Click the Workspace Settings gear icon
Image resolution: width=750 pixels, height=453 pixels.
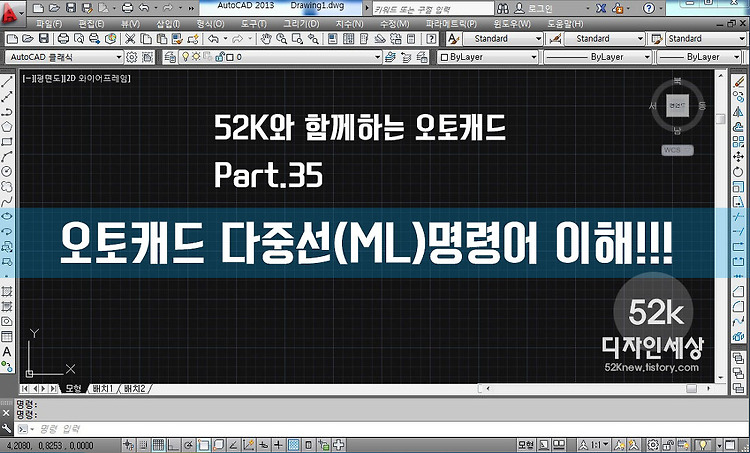click(132, 57)
